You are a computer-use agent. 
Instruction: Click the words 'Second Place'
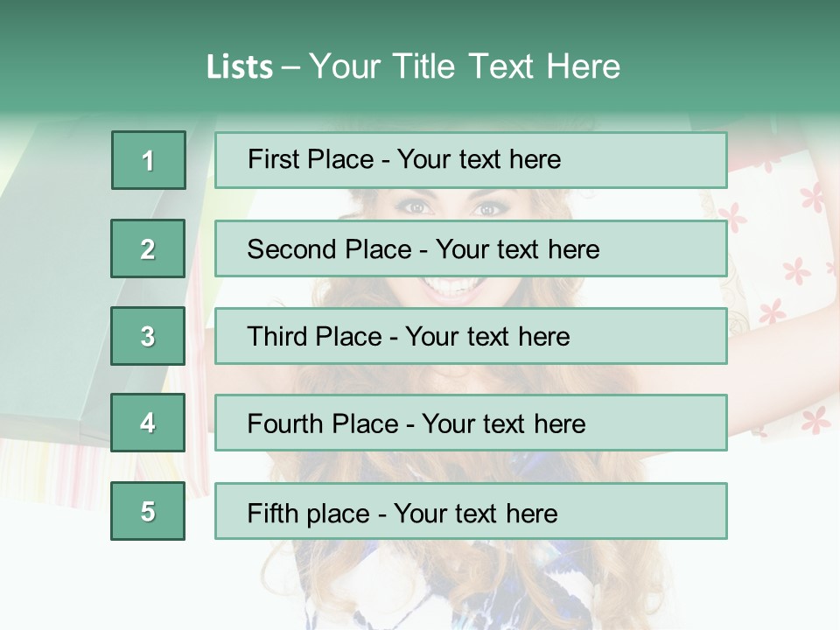coord(330,249)
